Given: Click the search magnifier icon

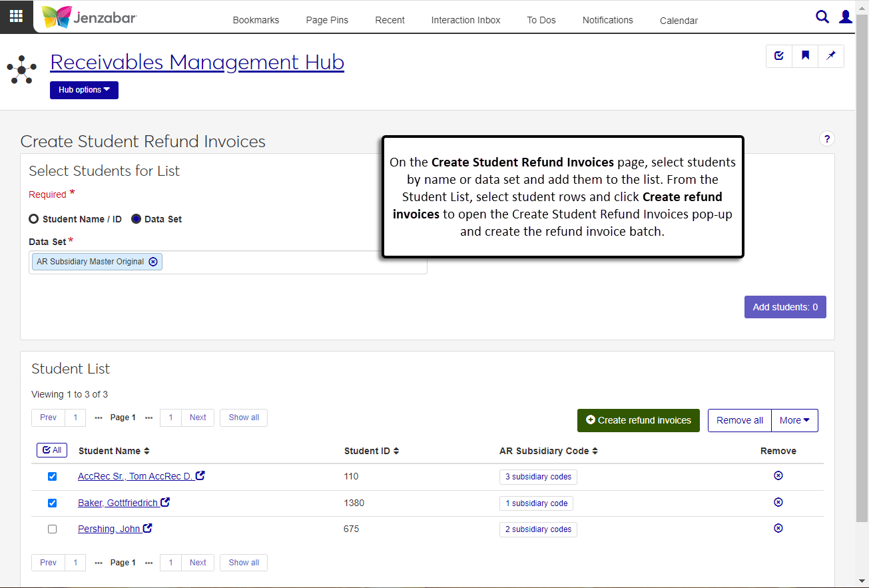Looking at the screenshot, I should coord(822,17).
